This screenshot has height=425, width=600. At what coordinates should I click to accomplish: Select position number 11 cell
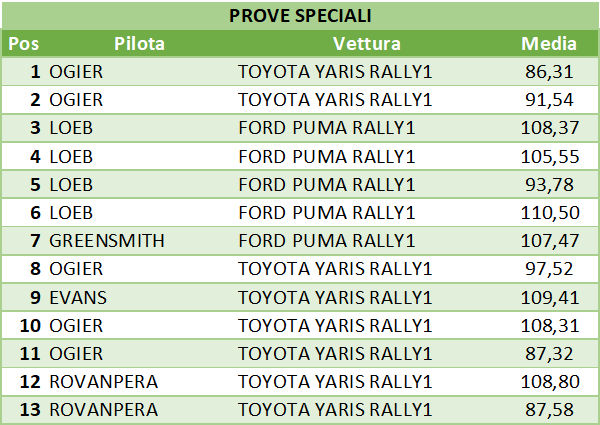pyautogui.click(x=30, y=353)
